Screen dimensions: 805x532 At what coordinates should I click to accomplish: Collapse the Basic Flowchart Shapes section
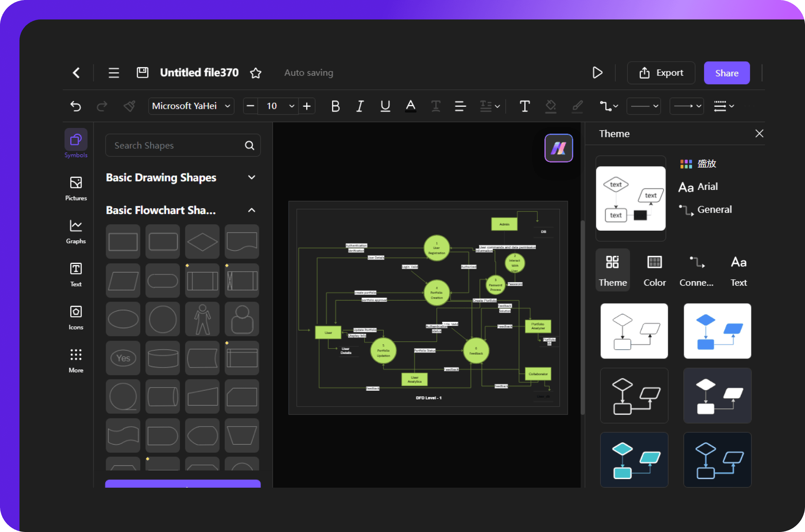point(251,210)
